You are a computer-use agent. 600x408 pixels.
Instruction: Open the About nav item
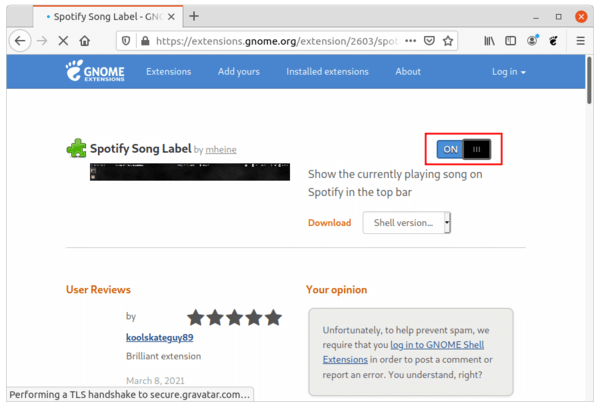click(x=408, y=72)
